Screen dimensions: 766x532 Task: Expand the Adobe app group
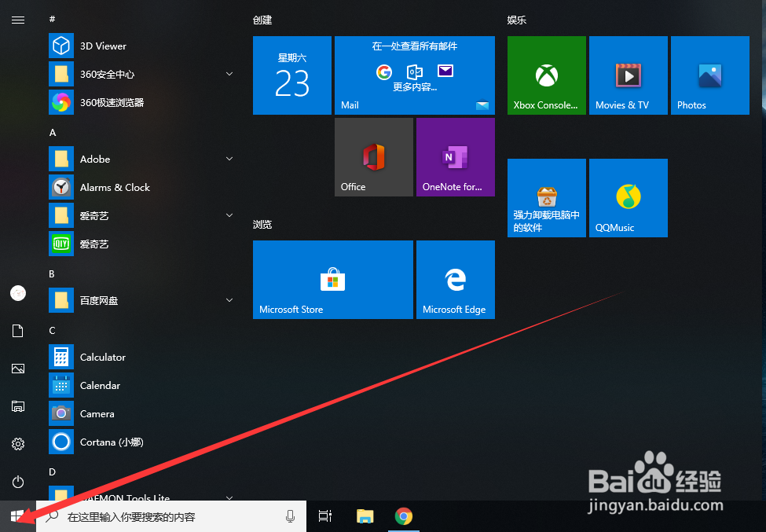229,159
